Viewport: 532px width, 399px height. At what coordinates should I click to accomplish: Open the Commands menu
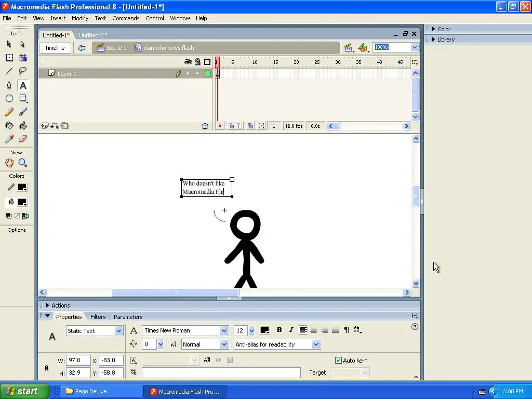(x=126, y=18)
